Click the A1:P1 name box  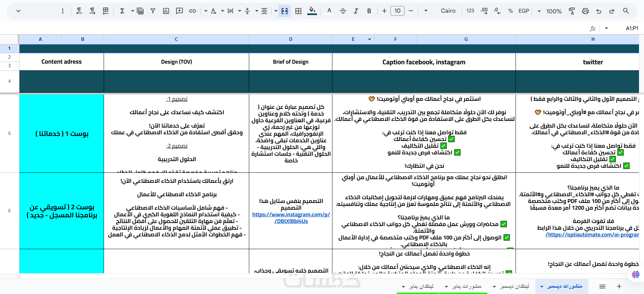point(632,28)
